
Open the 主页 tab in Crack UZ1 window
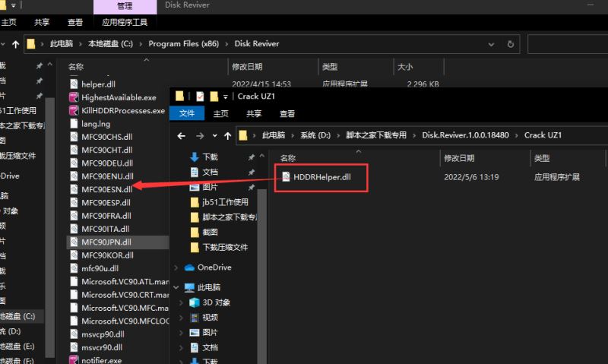[x=220, y=113]
